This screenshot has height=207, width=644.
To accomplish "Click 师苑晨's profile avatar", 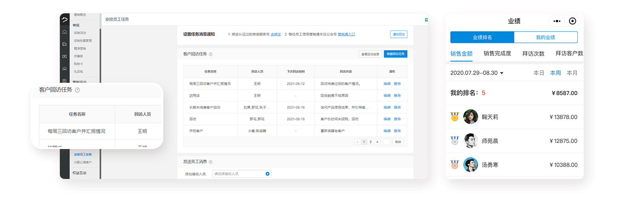I will pyautogui.click(x=471, y=141).
